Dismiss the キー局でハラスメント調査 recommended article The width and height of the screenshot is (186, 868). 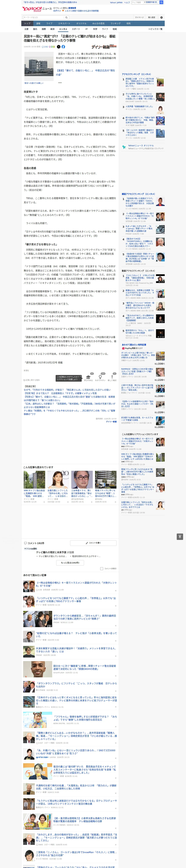[116, 591]
